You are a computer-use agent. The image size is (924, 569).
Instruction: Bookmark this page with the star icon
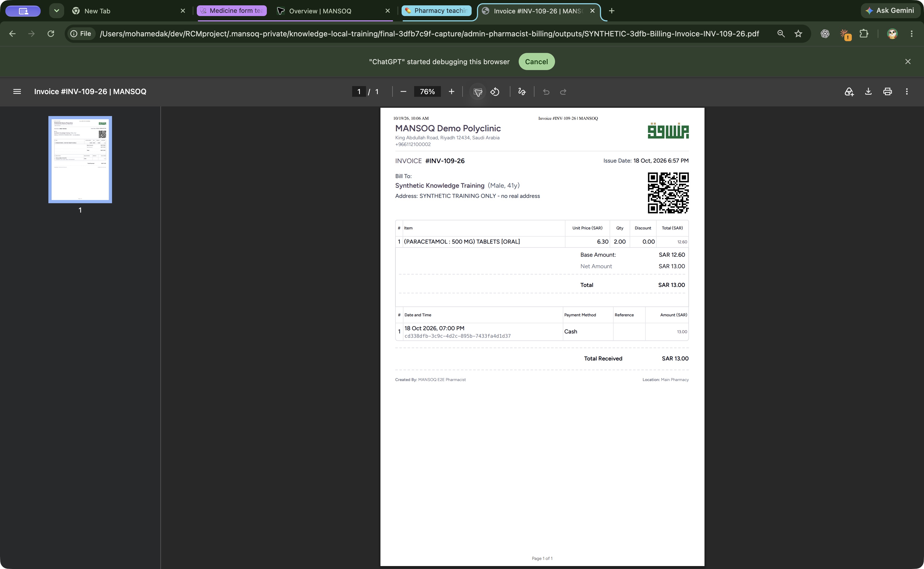[x=798, y=33]
